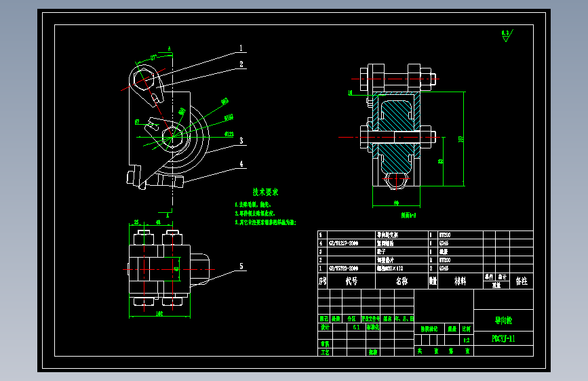588x381 pixels.
Task: Select the 名称 column header
Action: pyautogui.click(x=401, y=281)
